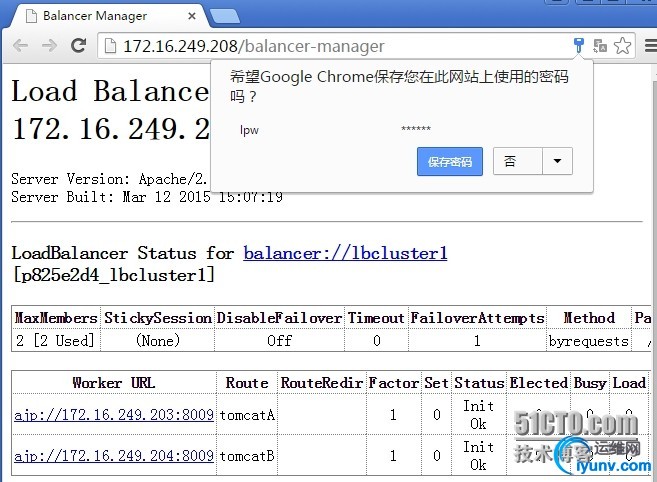Go back with the browser back arrow
This screenshot has width=657, height=482.
[20, 45]
